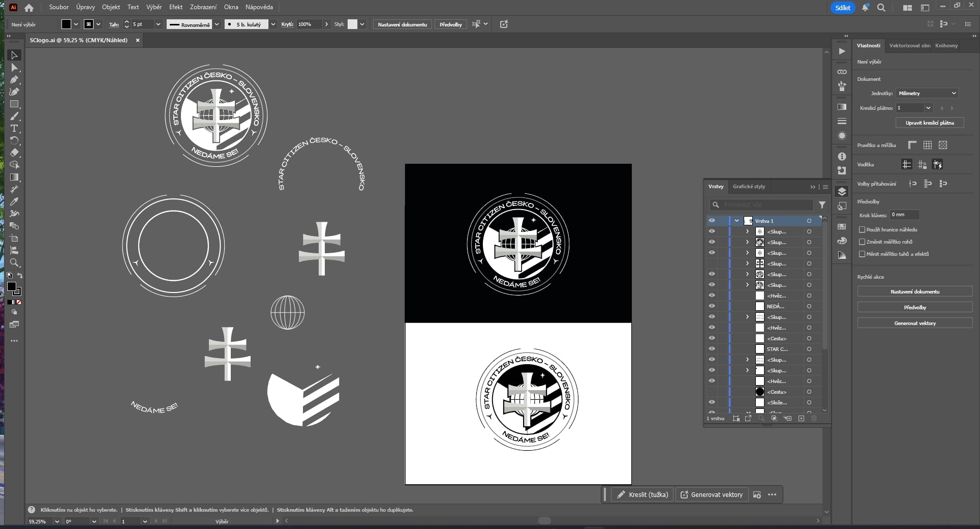Select the Rotate tool
Screen dimensions: 980x529
coord(14,141)
